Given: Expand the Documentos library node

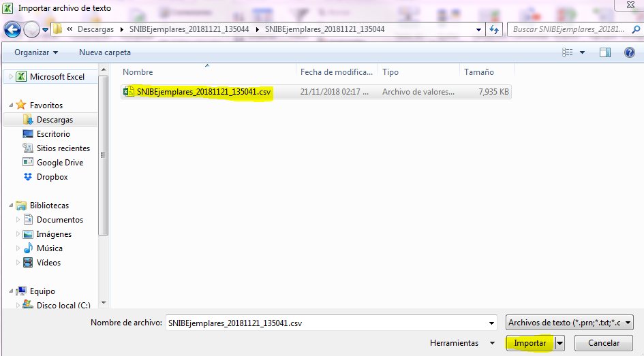Looking at the screenshot, I should click(x=18, y=220).
